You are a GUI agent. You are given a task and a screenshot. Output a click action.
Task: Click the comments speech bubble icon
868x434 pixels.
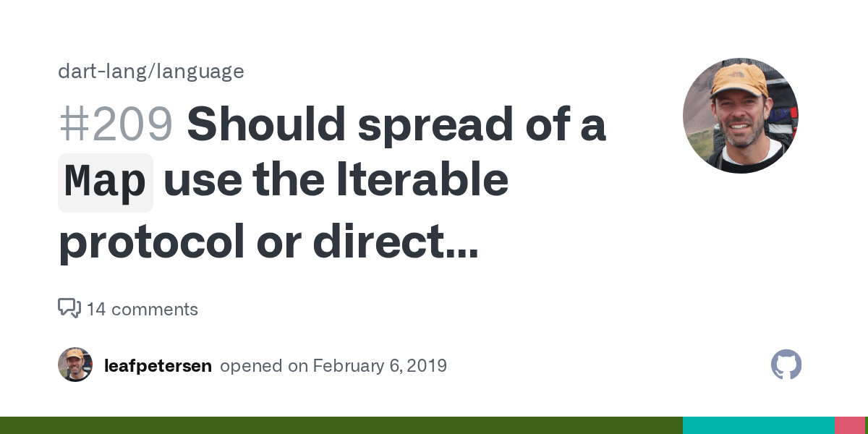click(69, 308)
